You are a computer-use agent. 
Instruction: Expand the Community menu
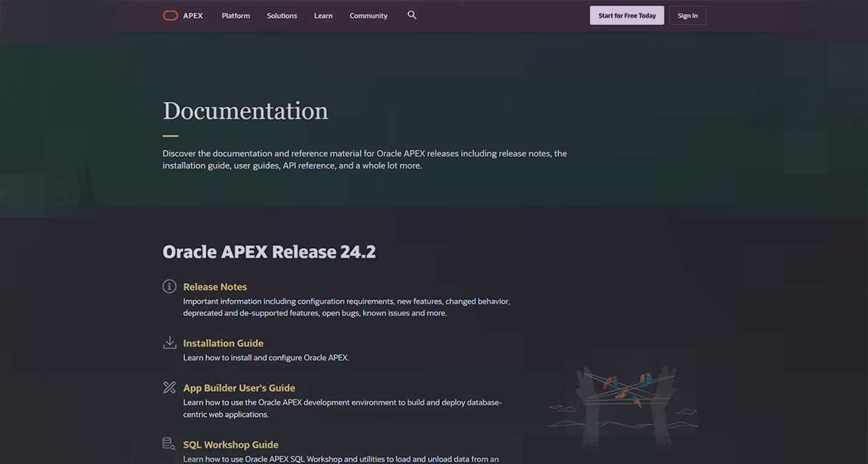point(368,16)
